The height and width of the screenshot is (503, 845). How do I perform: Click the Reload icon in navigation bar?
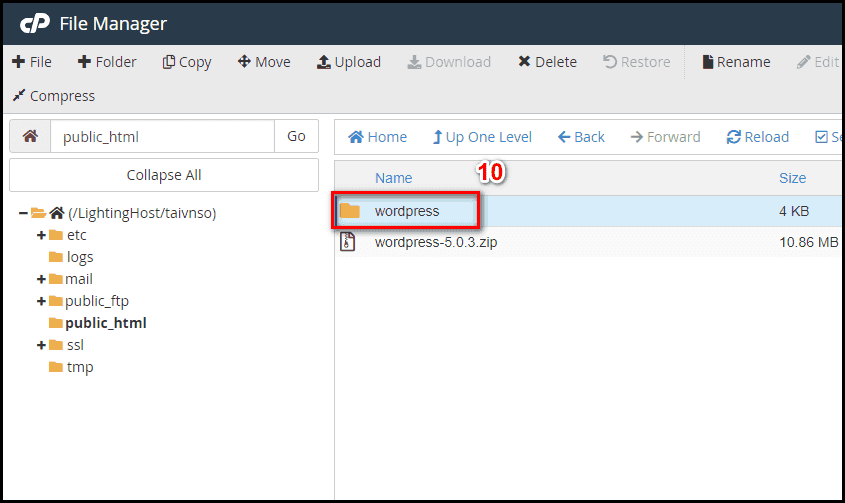[x=733, y=137]
